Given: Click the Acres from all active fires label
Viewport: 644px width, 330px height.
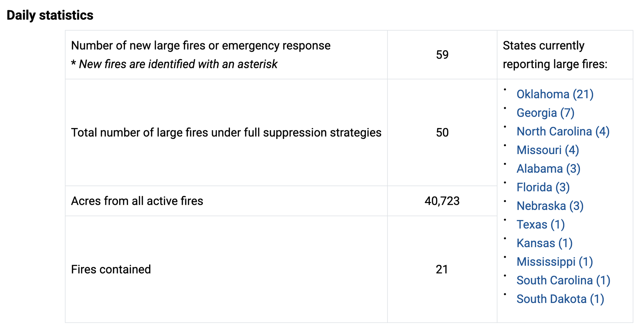Looking at the screenshot, I should pyautogui.click(x=137, y=201).
